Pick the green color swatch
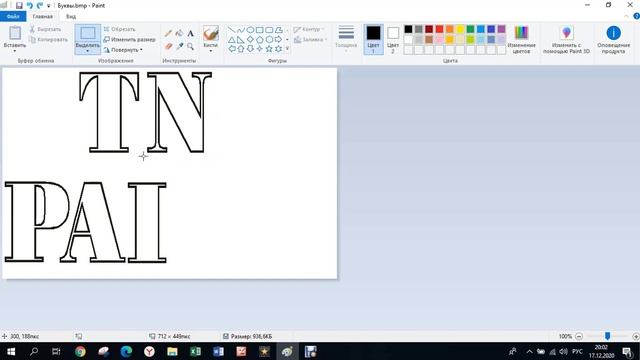640x360 pixels. 470,29
